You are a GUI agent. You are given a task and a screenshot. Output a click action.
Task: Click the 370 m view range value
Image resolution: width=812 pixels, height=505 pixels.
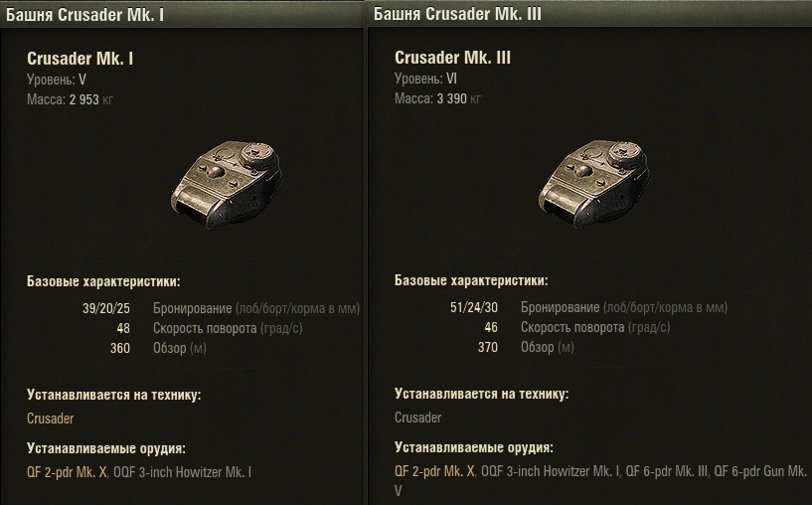point(488,348)
